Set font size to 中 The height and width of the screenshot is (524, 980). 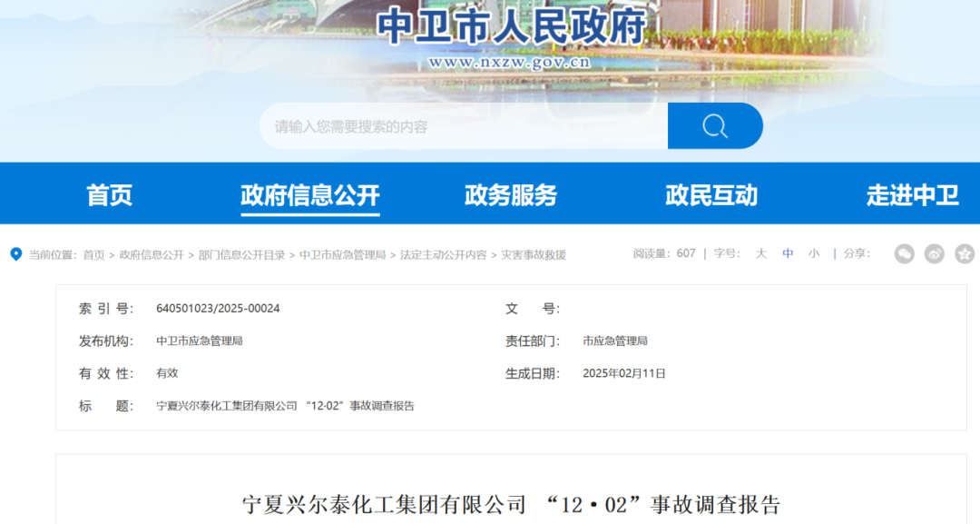point(788,253)
